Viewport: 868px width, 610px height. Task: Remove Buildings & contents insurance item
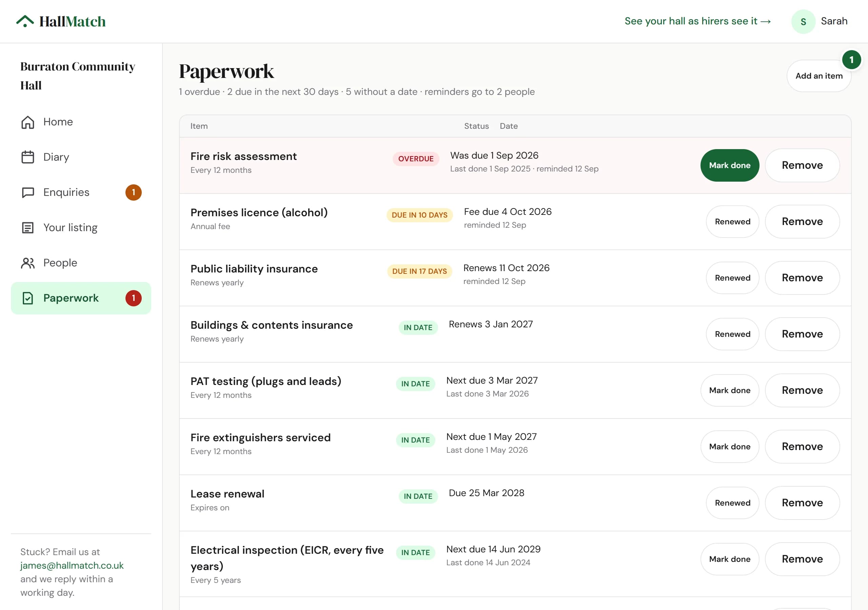802,334
